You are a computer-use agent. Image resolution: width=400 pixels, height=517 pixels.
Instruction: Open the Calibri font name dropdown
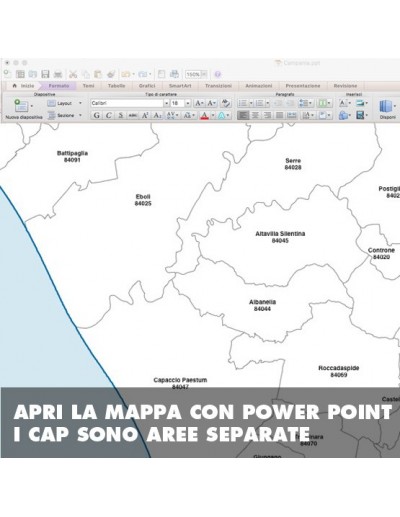(166, 103)
